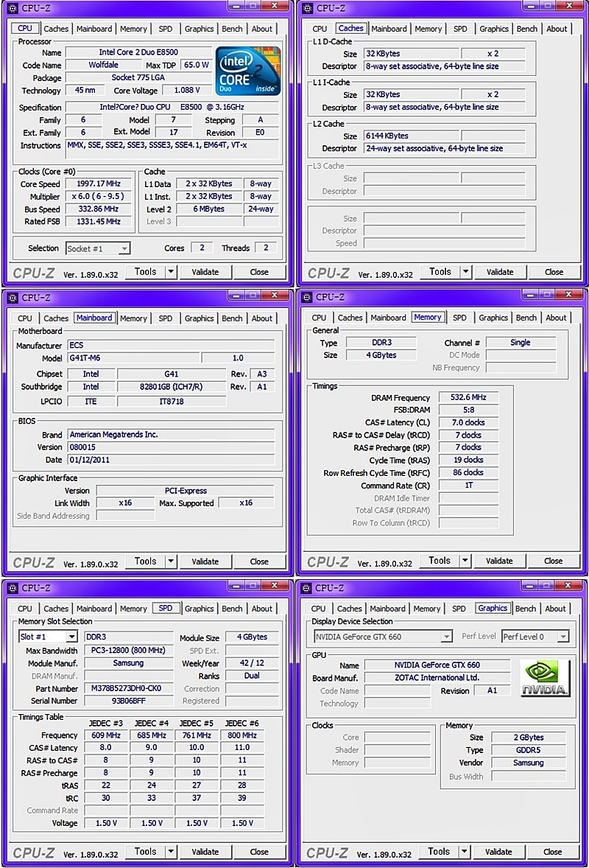Click Tools button in the Caches tab window
This screenshot has width=589, height=868.
(440, 272)
